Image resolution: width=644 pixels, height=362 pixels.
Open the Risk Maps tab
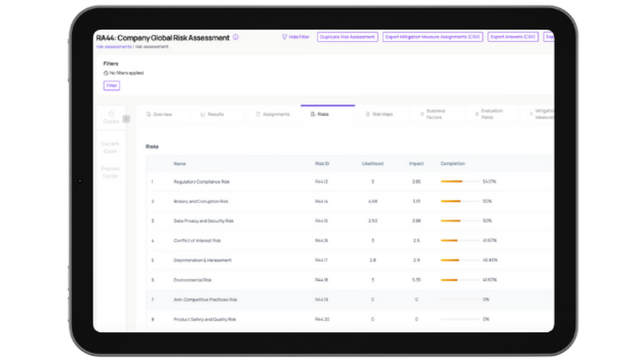(x=382, y=114)
